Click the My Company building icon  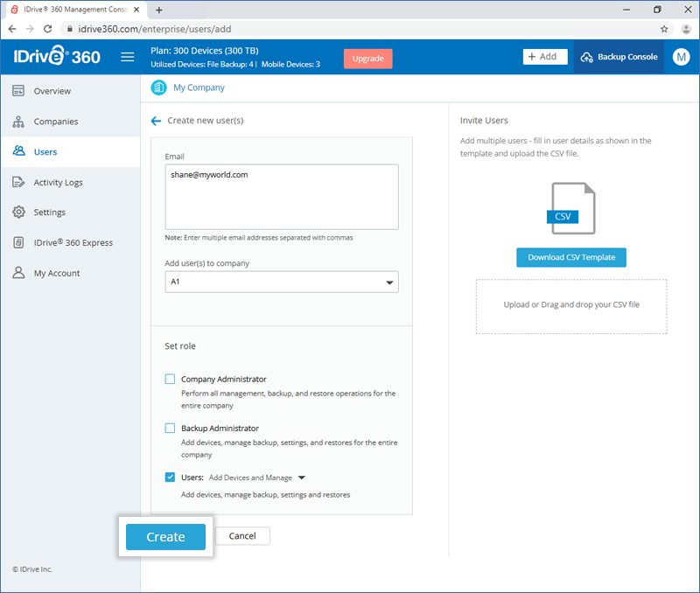(158, 87)
